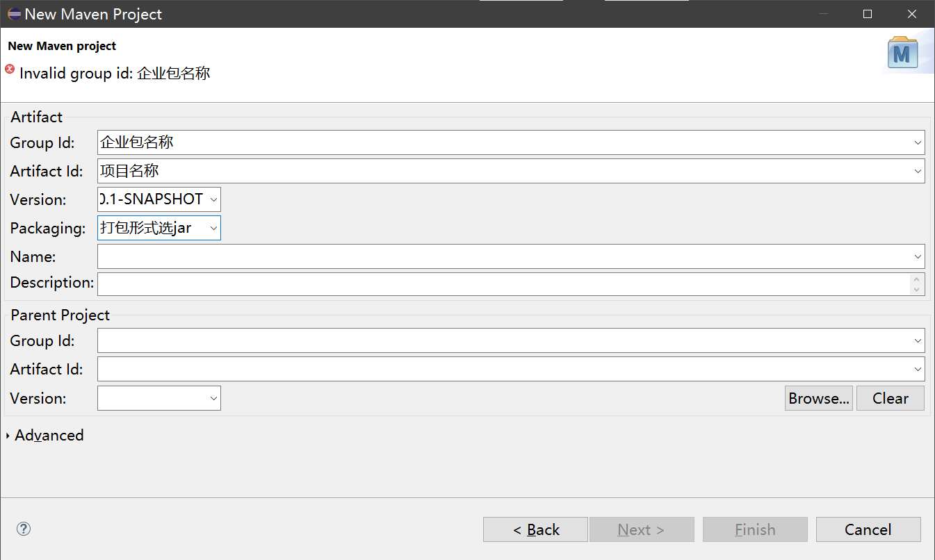This screenshot has width=935, height=560.
Task: Click the Browse... button
Action: click(x=818, y=399)
